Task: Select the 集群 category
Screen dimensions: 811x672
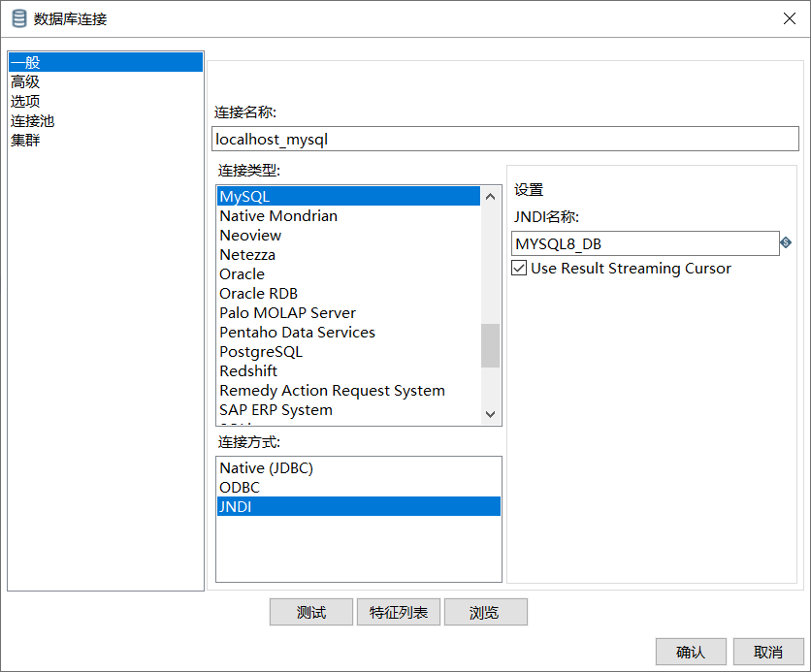Action: point(106,140)
